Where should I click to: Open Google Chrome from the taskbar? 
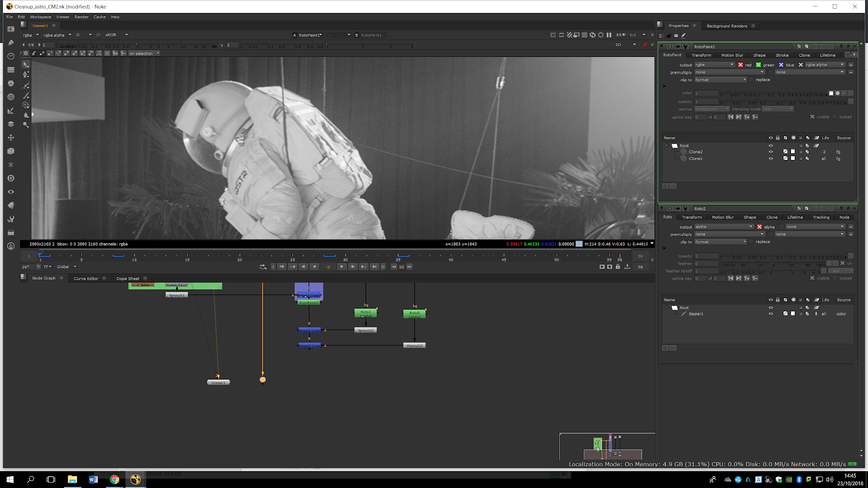[x=114, y=479]
